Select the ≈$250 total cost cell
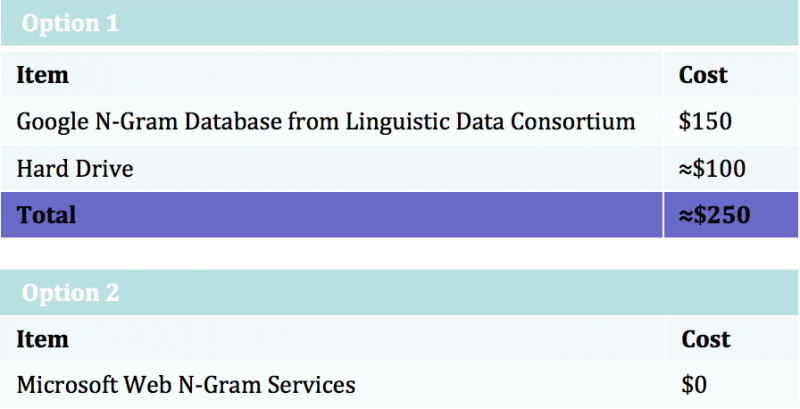This screenshot has width=800, height=409. point(713,215)
